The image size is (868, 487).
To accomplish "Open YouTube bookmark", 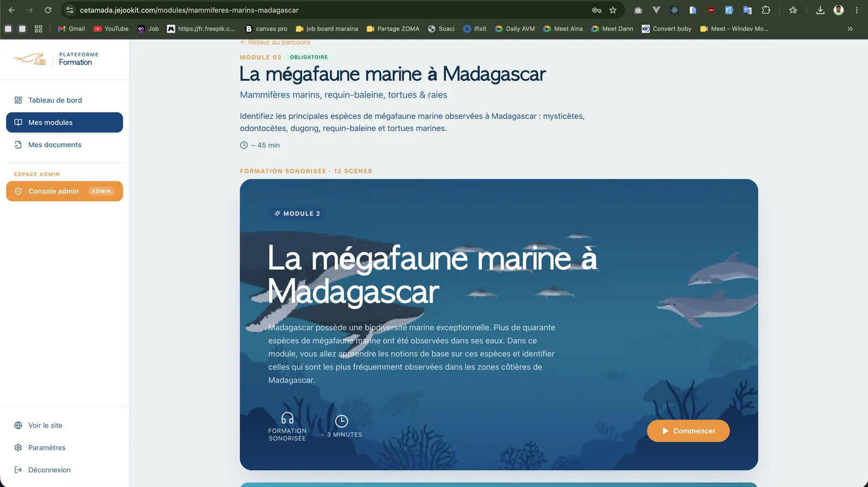I will pyautogui.click(x=111, y=29).
